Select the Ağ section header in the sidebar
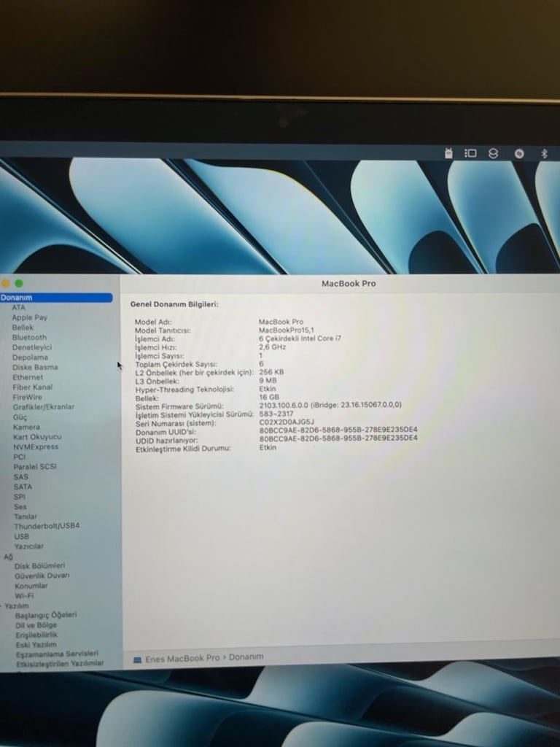Image resolution: width=560 pixels, height=747 pixels. [8, 557]
